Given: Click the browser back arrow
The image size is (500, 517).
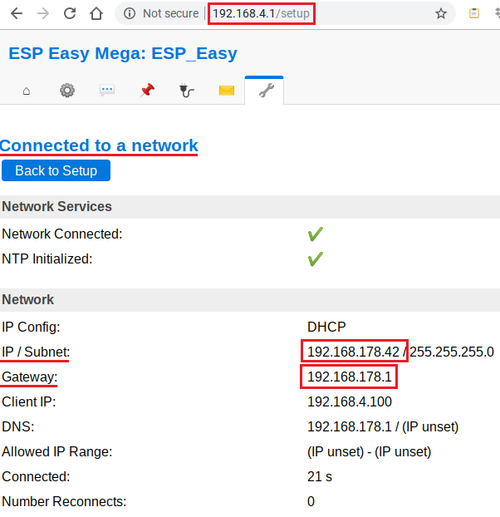Looking at the screenshot, I should click(16, 13).
